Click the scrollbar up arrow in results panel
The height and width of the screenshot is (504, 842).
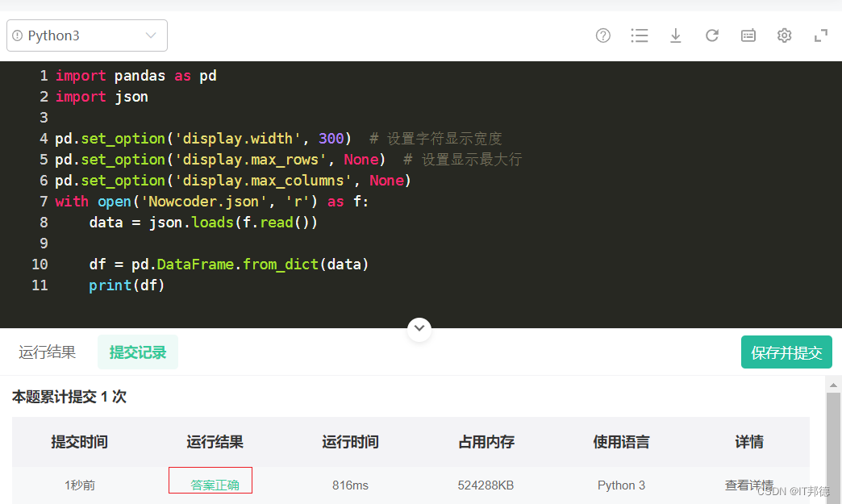click(833, 385)
